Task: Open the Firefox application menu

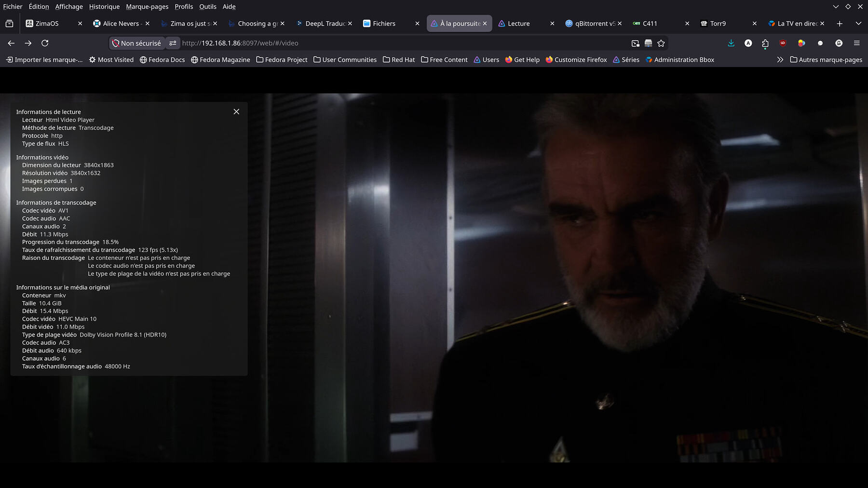Action: (x=857, y=43)
